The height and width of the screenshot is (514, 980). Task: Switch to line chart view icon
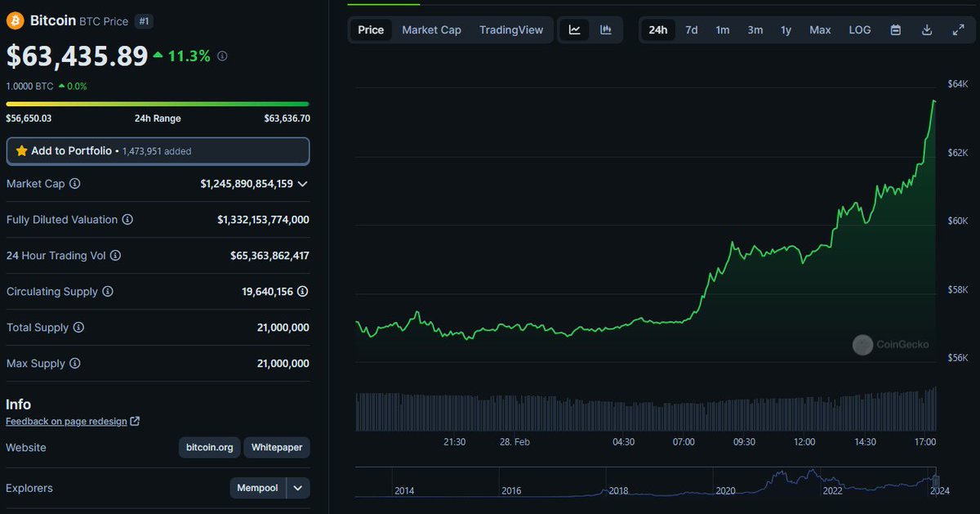point(575,30)
